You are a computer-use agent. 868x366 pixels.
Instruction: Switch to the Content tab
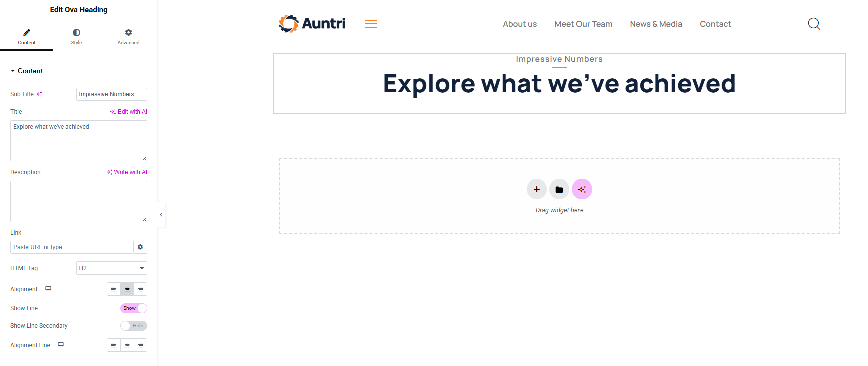click(x=27, y=37)
